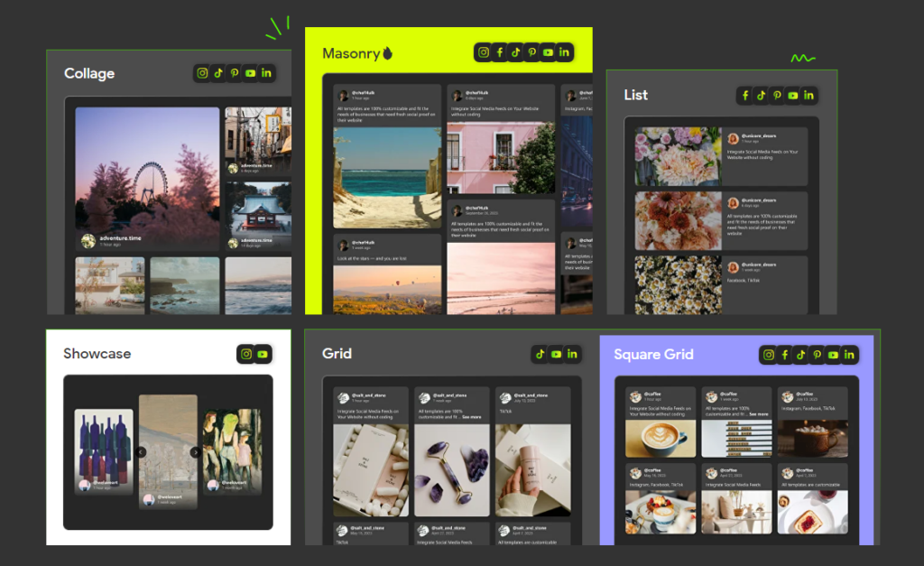Tap the Instagram icon on Showcase card
This screenshot has width=924, height=566.
coord(246,354)
